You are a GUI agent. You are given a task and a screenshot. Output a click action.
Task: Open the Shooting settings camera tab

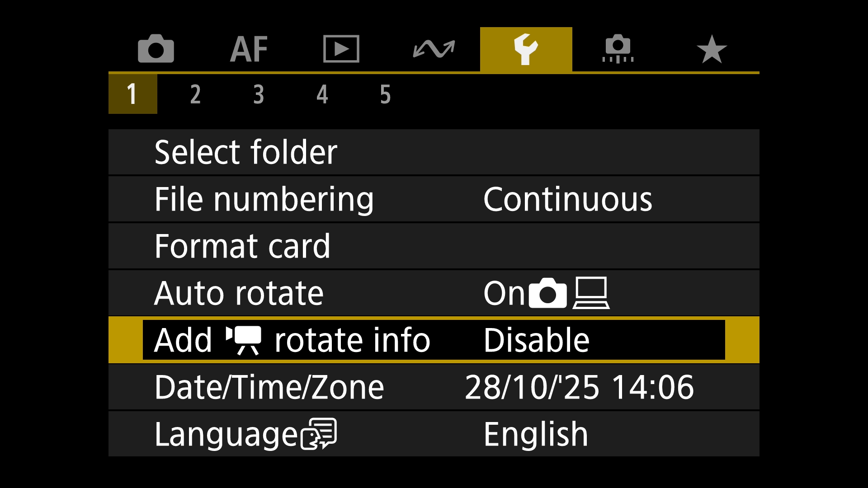tap(156, 49)
